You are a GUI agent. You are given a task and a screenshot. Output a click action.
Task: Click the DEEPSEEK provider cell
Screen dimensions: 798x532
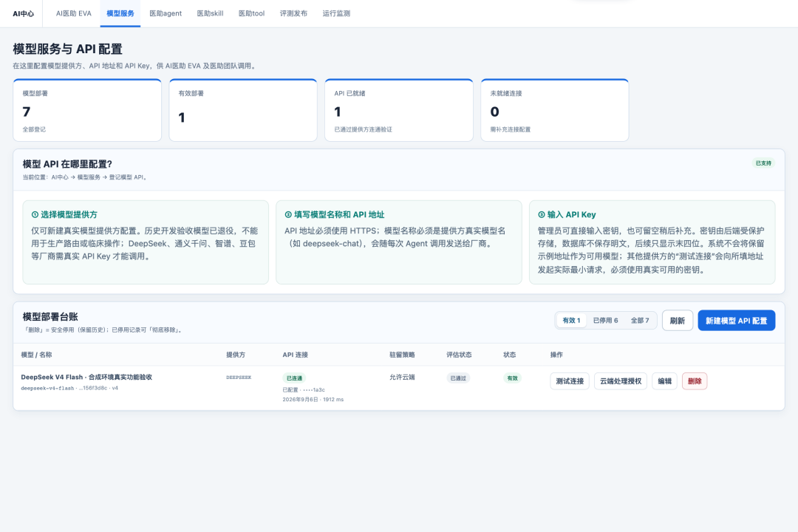pos(239,378)
